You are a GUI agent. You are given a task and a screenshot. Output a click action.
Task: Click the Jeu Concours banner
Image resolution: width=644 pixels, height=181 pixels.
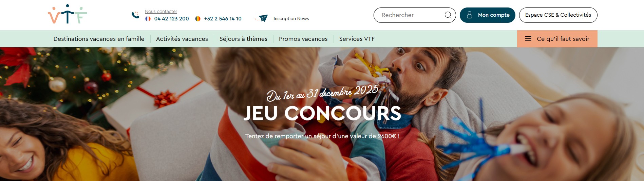[x=322, y=114]
